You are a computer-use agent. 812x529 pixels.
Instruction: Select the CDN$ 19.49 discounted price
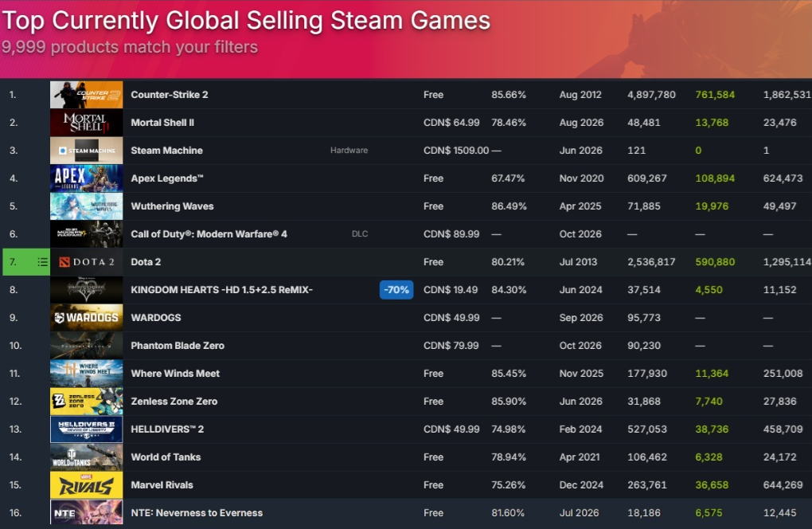click(451, 290)
